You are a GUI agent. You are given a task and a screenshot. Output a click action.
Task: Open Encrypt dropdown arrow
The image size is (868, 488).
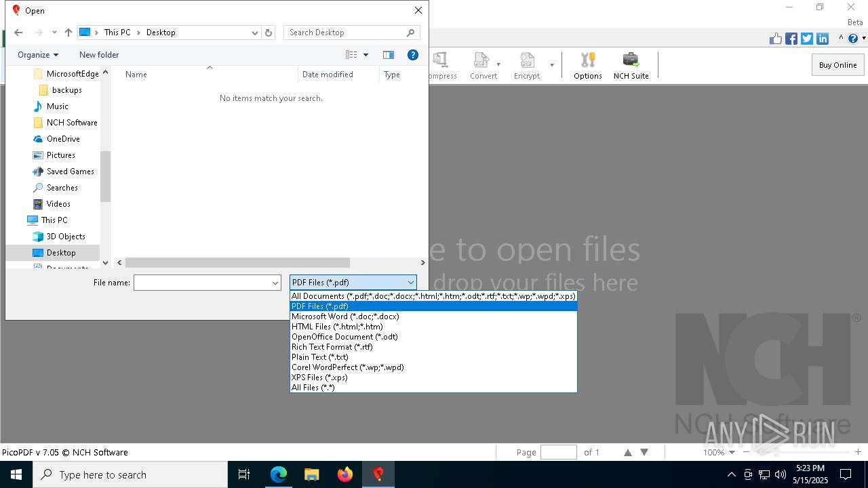point(552,65)
